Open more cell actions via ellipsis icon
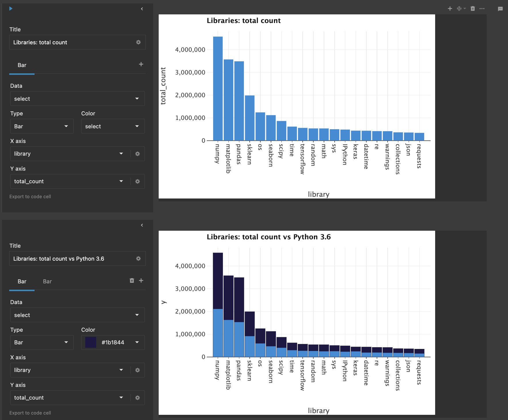 482,9
